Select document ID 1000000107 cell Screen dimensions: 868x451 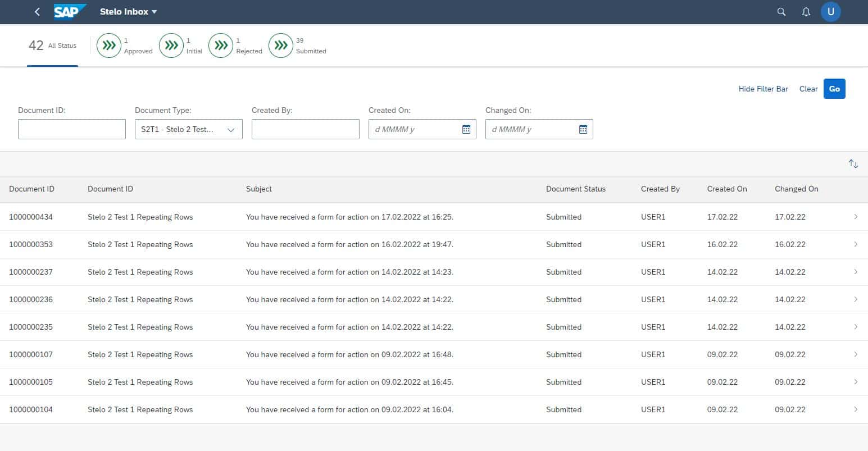(31, 354)
